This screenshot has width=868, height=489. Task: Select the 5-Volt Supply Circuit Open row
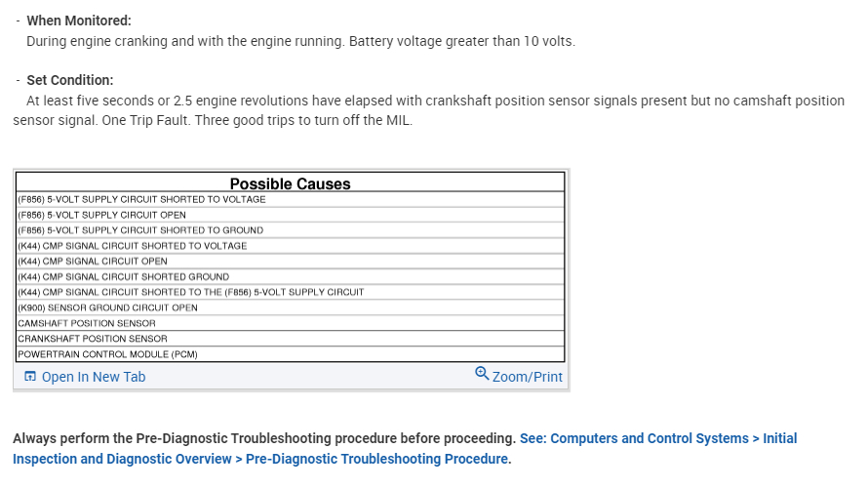click(101, 215)
